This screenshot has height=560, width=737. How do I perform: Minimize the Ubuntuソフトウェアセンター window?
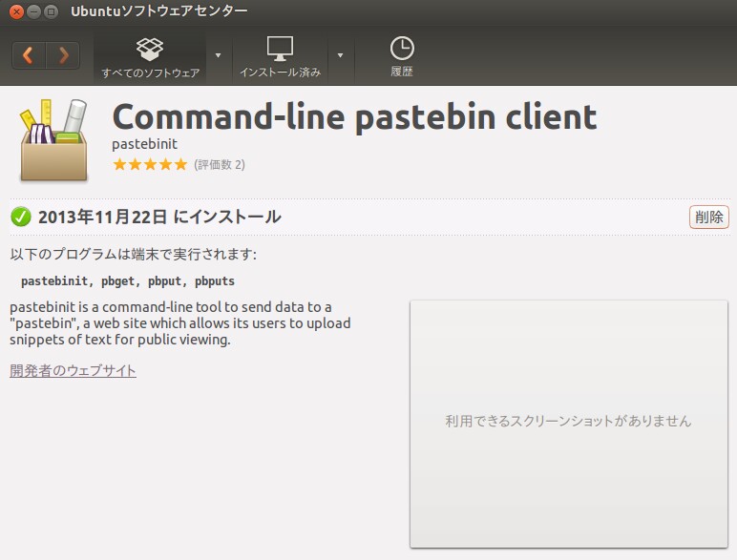click(x=33, y=11)
